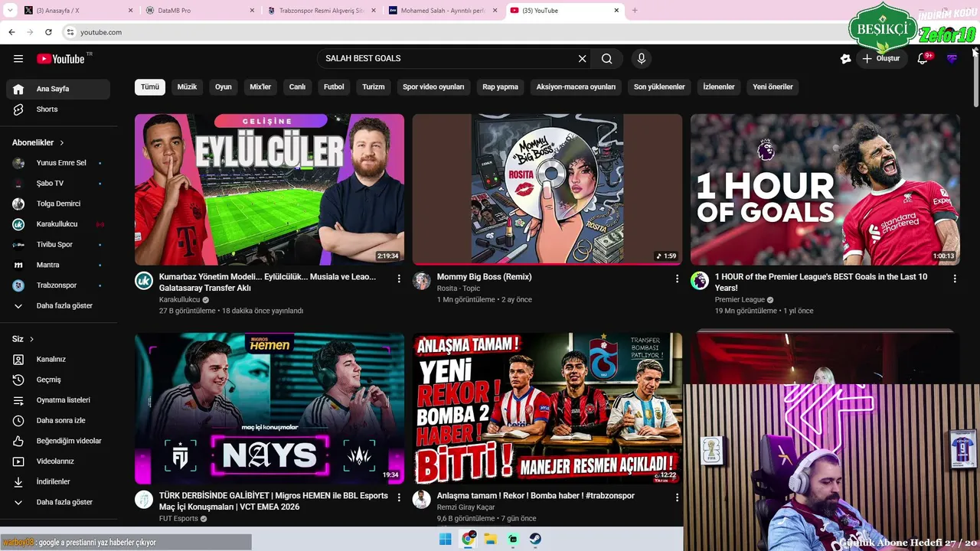Select the Yeni öneriler chip
980x551 pixels.
tap(773, 87)
